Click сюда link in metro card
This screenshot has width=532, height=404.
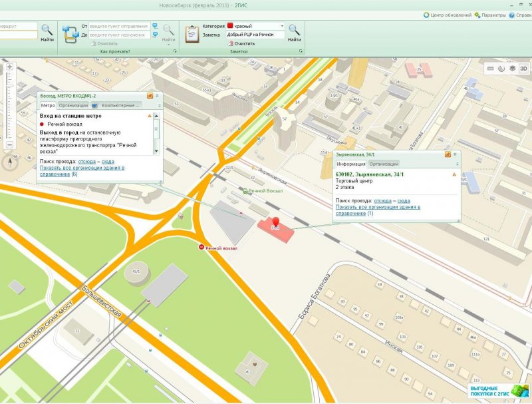(108, 162)
